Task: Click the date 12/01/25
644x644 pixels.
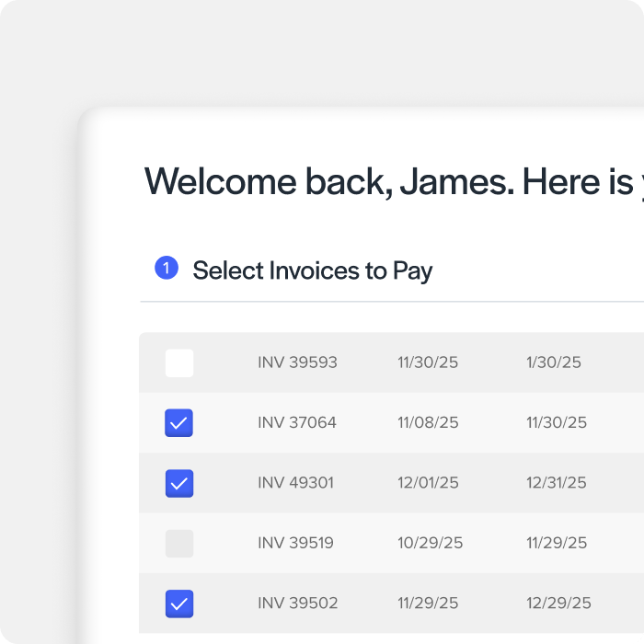Action: tap(428, 483)
